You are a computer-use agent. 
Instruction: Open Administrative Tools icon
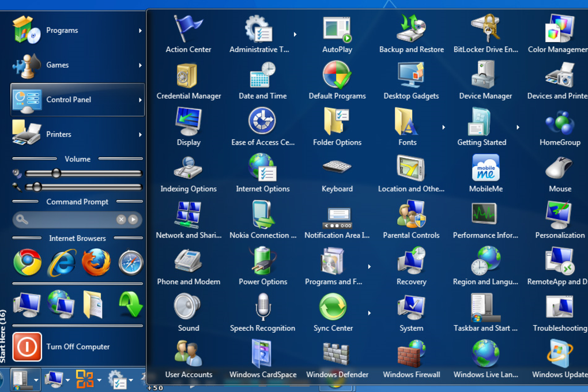pyautogui.click(x=258, y=28)
